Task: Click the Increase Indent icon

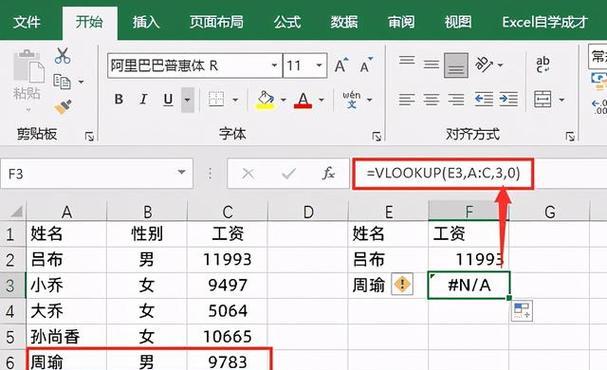Action: pyautogui.click(x=508, y=99)
